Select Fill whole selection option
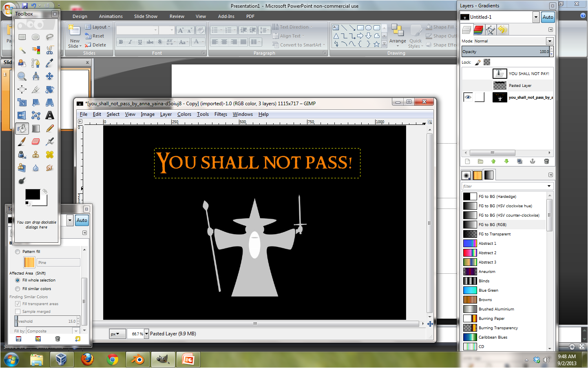Viewport: 588px width, 368px height. tap(18, 280)
